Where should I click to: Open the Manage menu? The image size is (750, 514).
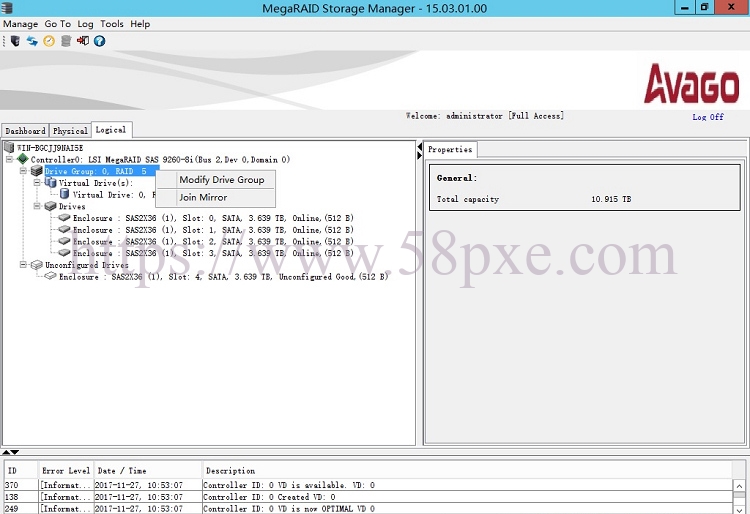pos(21,24)
